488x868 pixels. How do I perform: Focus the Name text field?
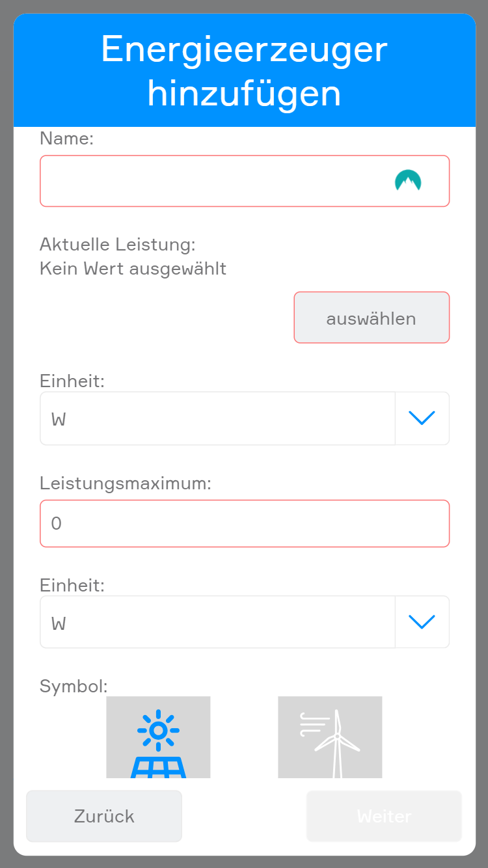coord(215,181)
